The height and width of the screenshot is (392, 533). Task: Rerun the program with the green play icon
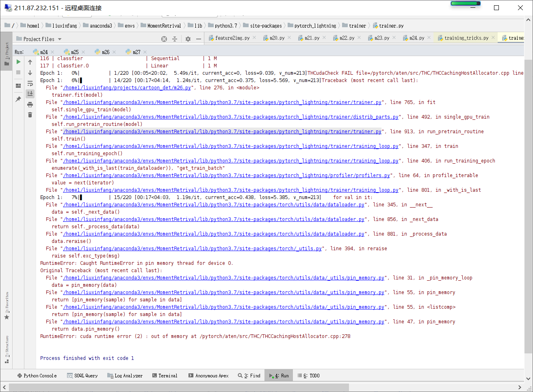click(x=18, y=62)
